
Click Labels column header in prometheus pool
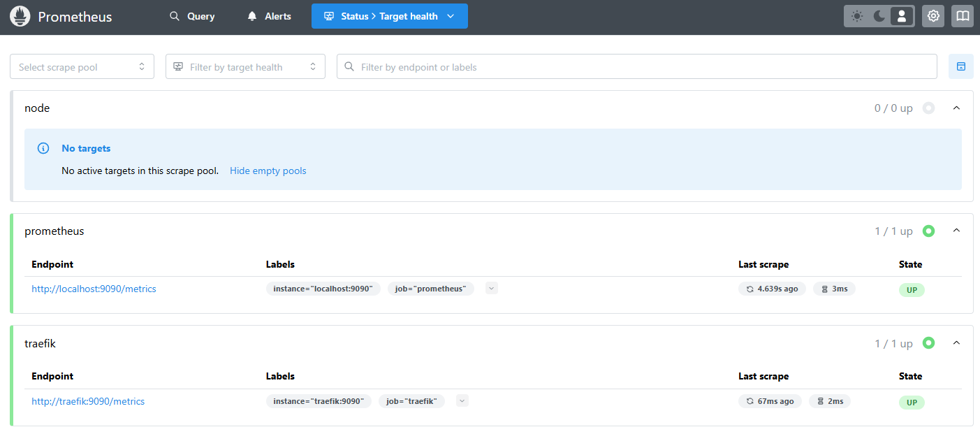(x=280, y=264)
